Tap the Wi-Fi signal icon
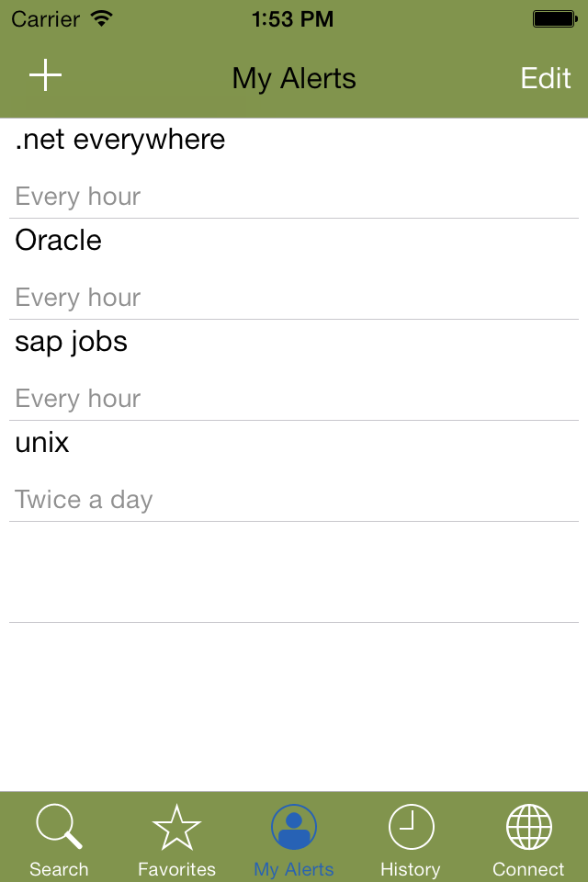Viewport: 588px width, 882px height. tap(102, 18)
